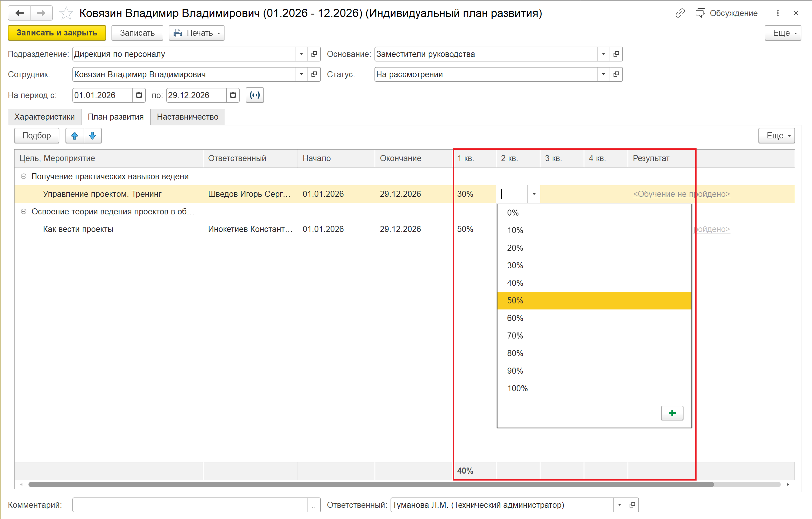Image resolution: width=812 pixels, height=519 pixels.
Task: Select 70% in the dropdown list
Action: [x=515, y=336]
